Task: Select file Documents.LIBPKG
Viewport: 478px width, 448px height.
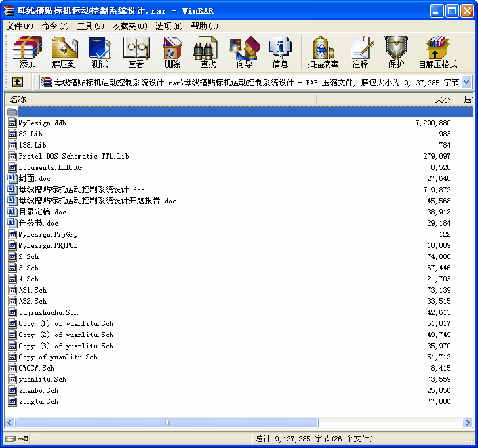Action: (50, 167)
